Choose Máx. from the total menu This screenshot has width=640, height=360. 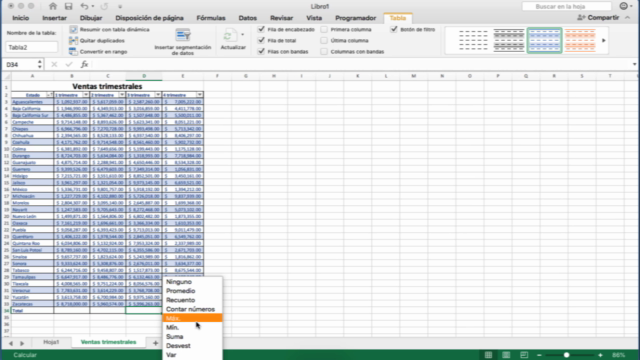[x=192, y=318]
